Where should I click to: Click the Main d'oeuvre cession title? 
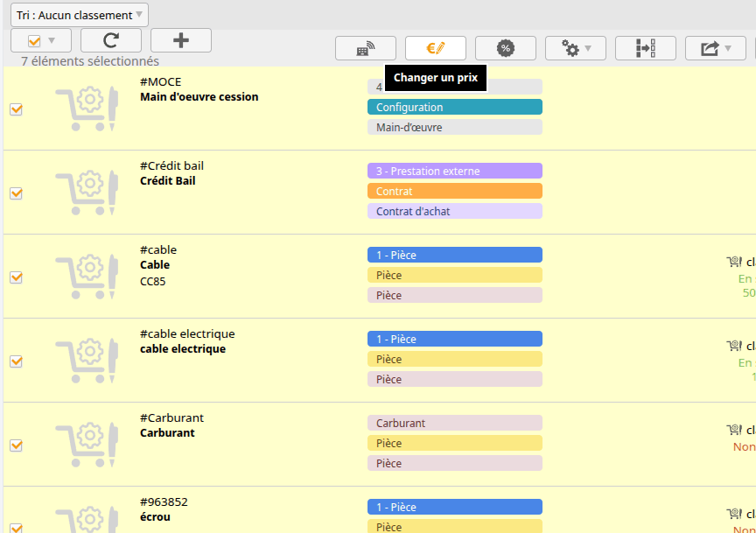click(199, 97)
